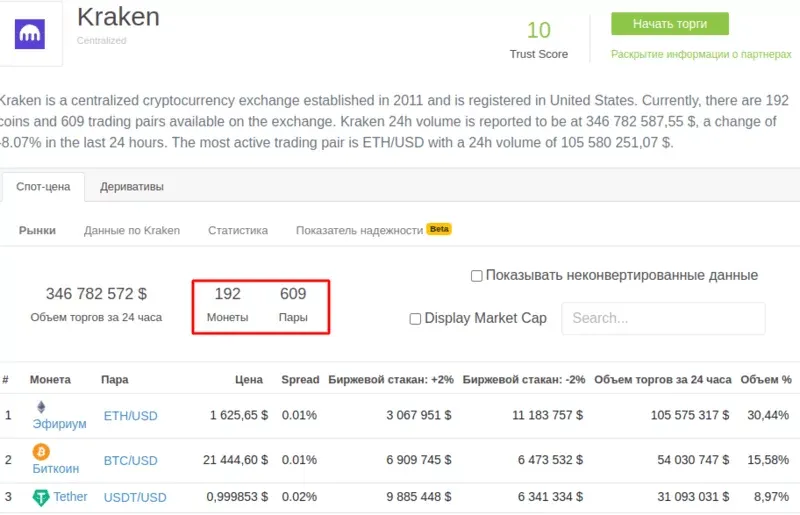Click the Beta badge next to Показатель надежности
800x515 pixels.
439,229
